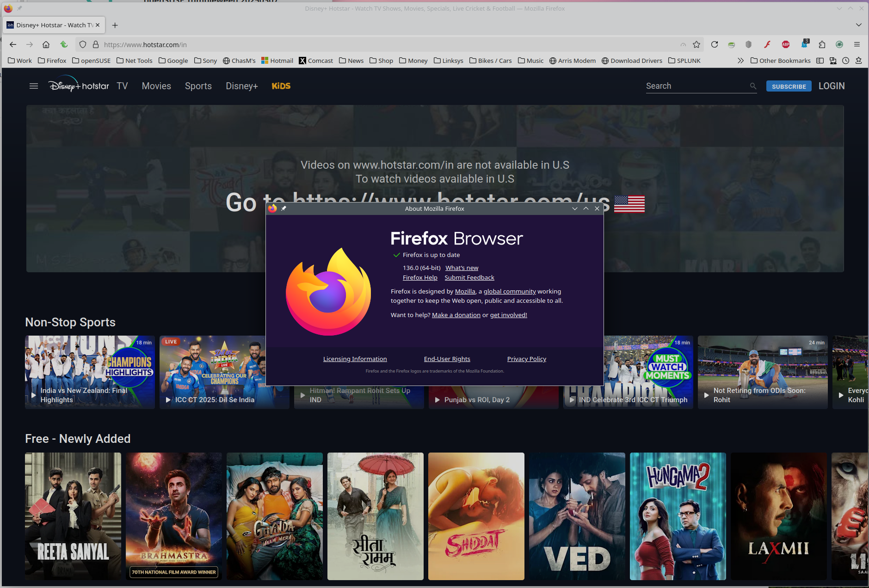
Task: Open Firefox Help link in About dialog
Action: click(420, 277)
